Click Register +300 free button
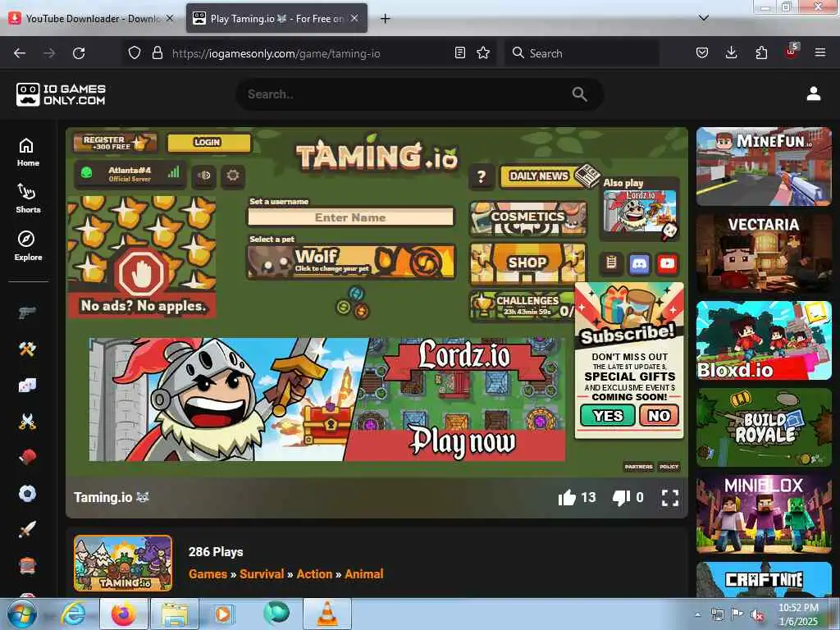The image size is (840, 630). coord(115,143)
